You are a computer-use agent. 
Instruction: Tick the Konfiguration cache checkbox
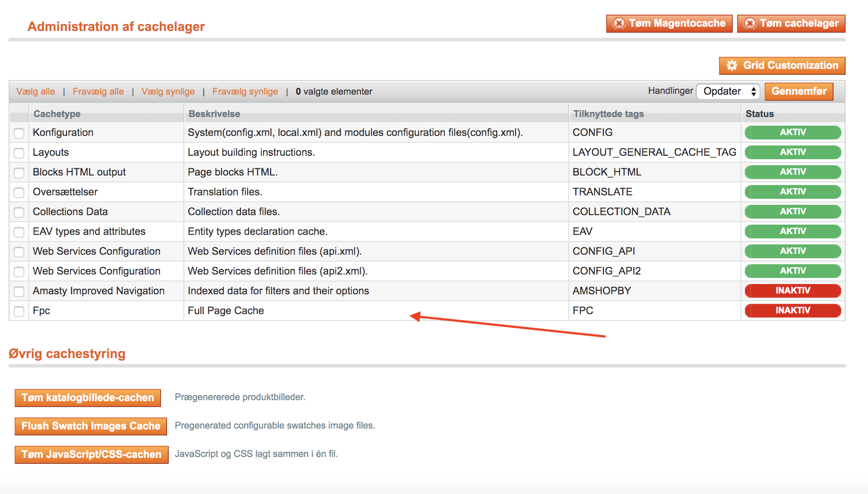[19, 133]
